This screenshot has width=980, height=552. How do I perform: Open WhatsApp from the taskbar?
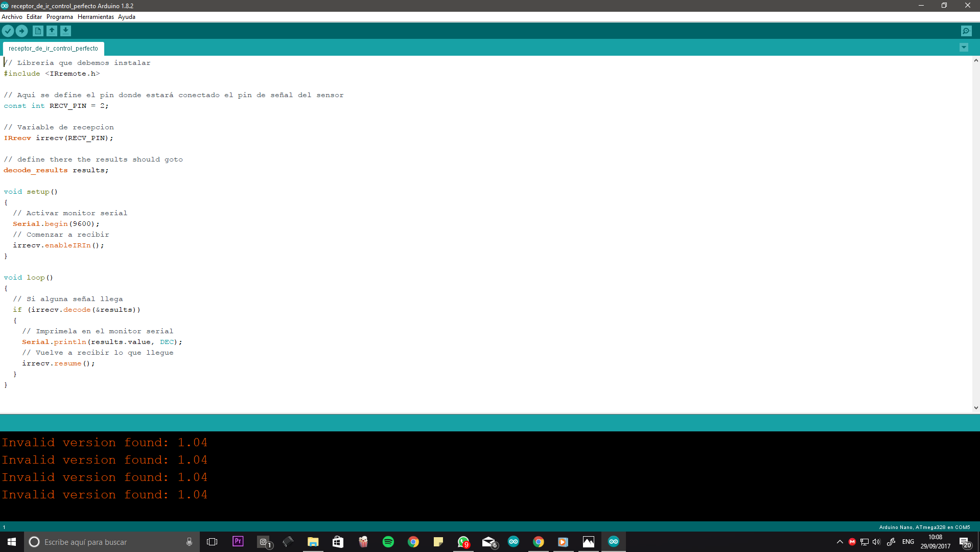click(x=463, y=542)
